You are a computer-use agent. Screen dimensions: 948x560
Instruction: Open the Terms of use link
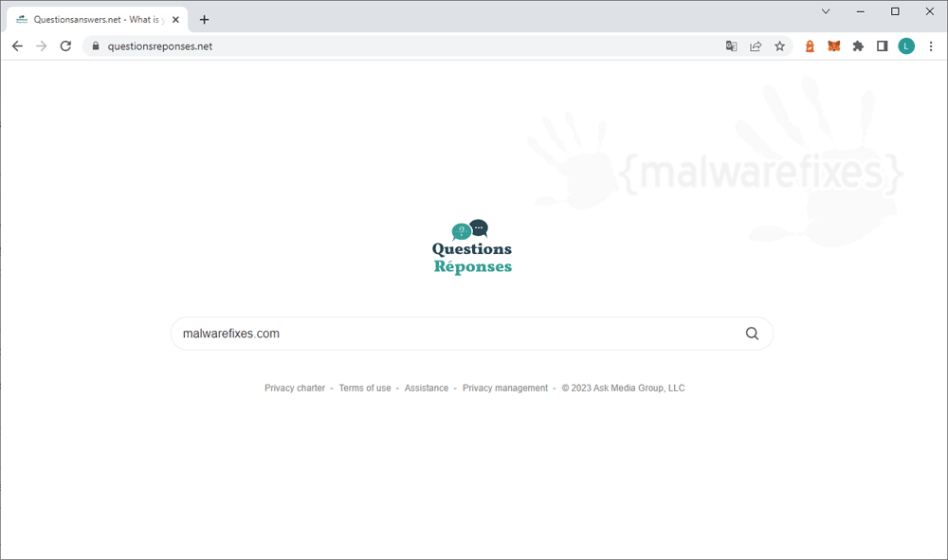pos(365,388)
